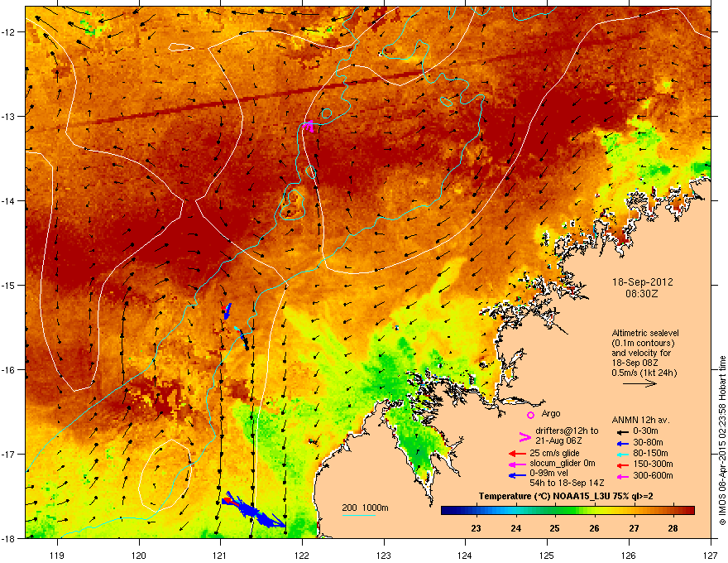Click longitude axis label 122
Screen dimensions: 728x563
tap(302, 555)
